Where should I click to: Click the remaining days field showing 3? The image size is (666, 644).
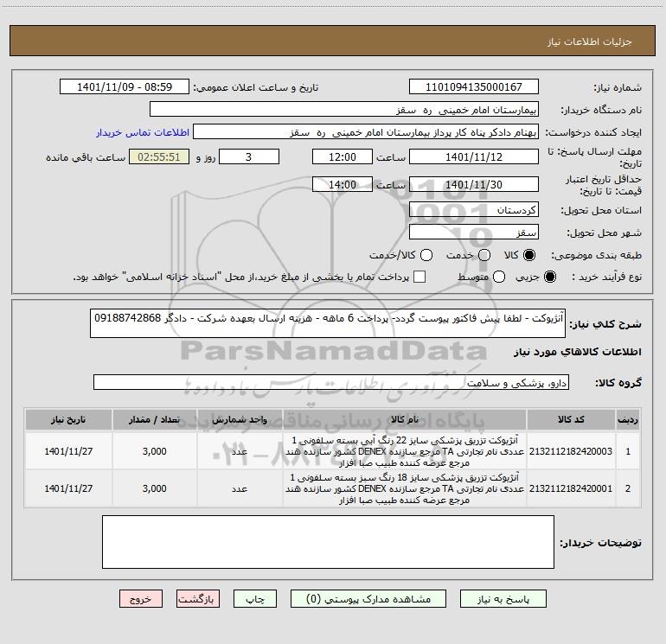[249, 156]
